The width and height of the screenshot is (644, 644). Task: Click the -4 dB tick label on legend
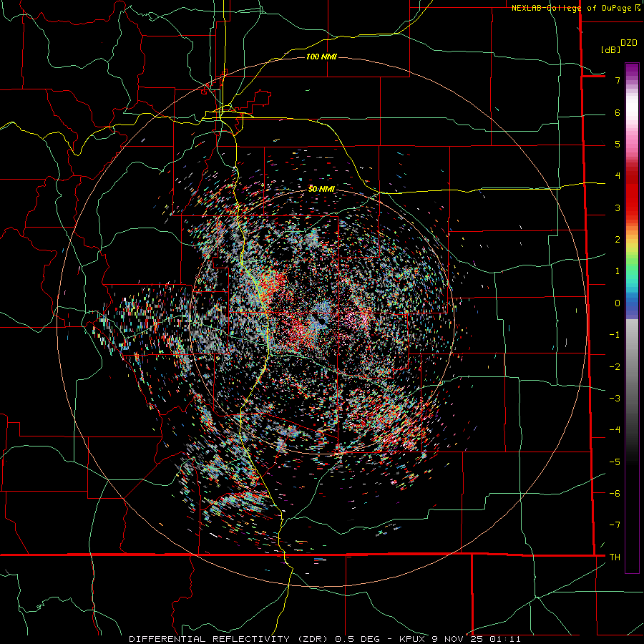tap(615, 430)
